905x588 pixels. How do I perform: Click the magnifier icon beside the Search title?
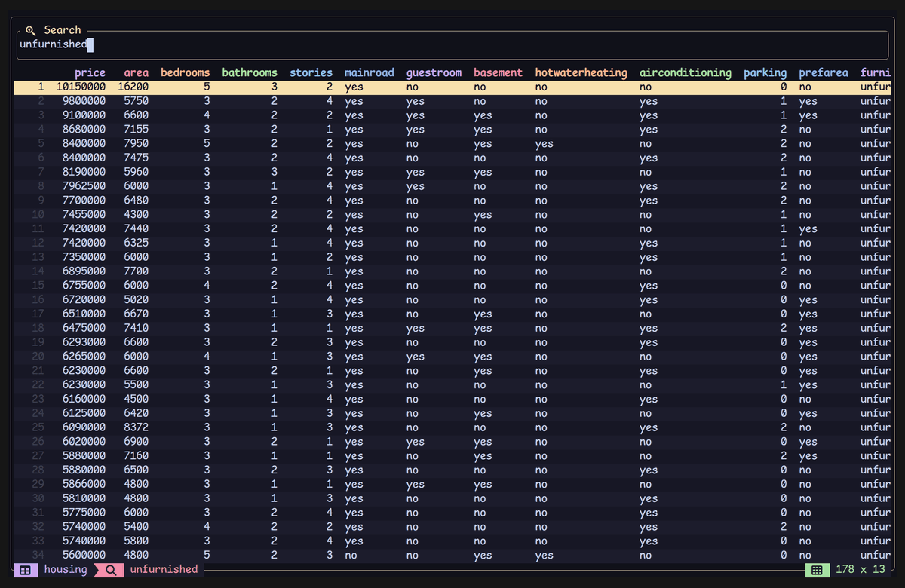click(x=30, y=30)
